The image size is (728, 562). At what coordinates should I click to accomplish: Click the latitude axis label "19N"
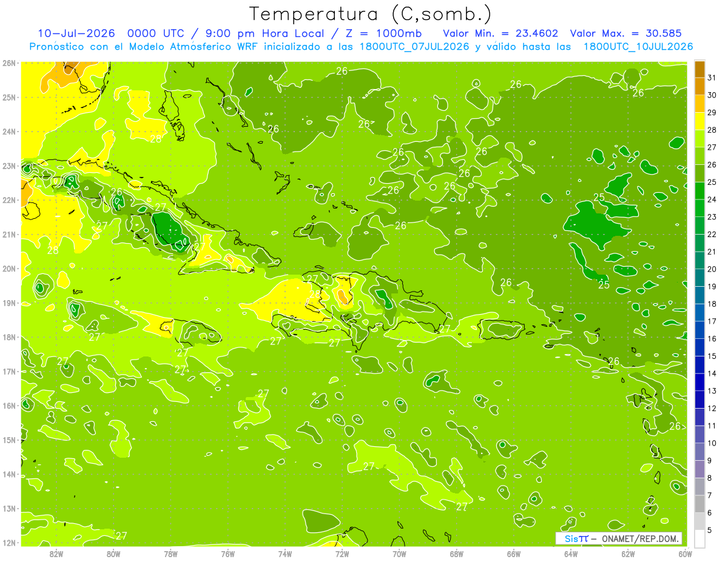[9, 303]
